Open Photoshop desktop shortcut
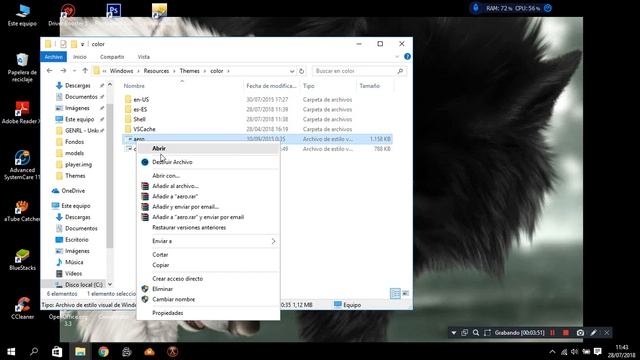The width and height of the screenshot is (640, 360). click(x=113, y=10)
